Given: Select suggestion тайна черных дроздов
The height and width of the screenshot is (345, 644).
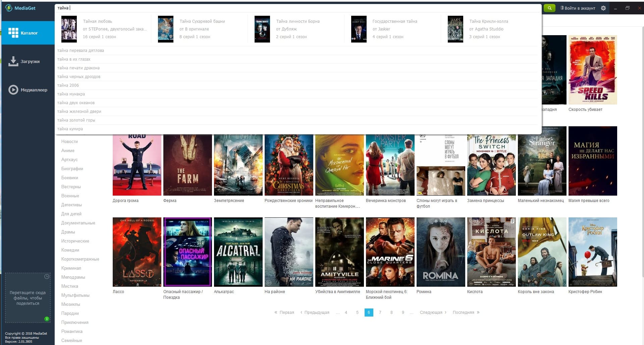Looking at the screenshot, I should pos(298,77).
